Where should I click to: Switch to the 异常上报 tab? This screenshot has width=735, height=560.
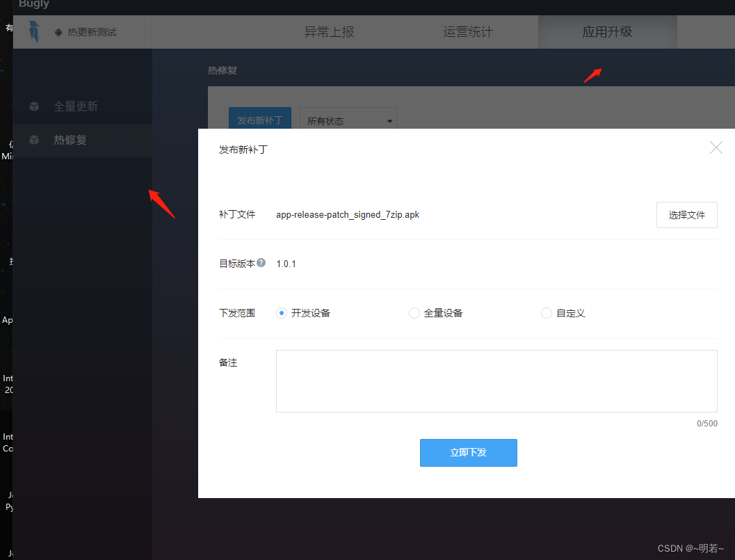point(329,32)
